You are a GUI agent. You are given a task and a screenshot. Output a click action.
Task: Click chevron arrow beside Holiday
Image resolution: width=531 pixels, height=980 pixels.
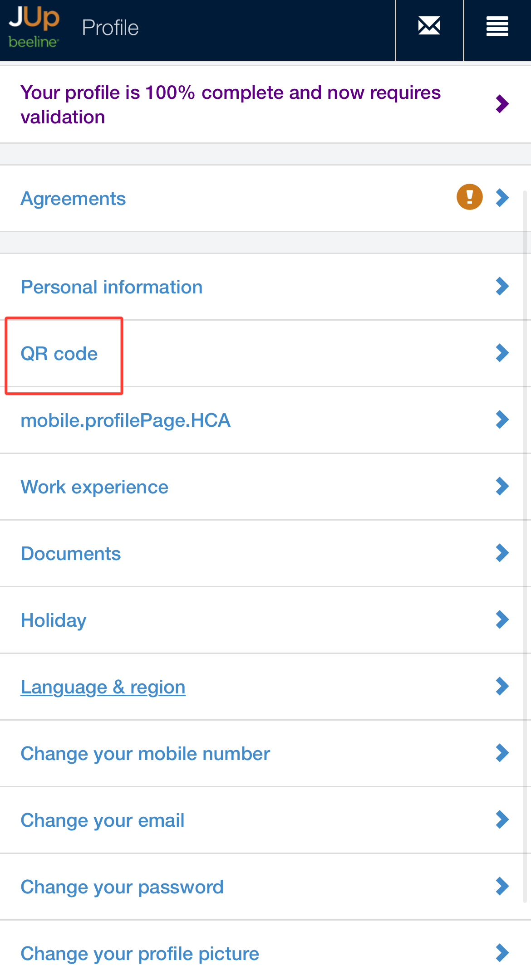point(502,619)
